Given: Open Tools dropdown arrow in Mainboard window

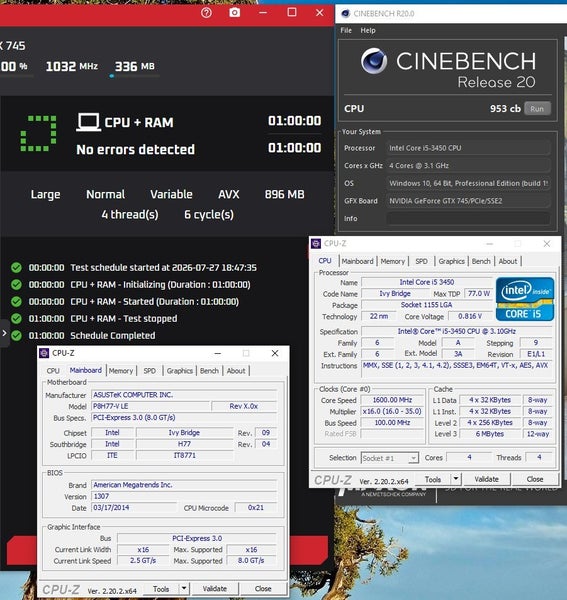Looking at the screenshot, I should tap(184, 589).
